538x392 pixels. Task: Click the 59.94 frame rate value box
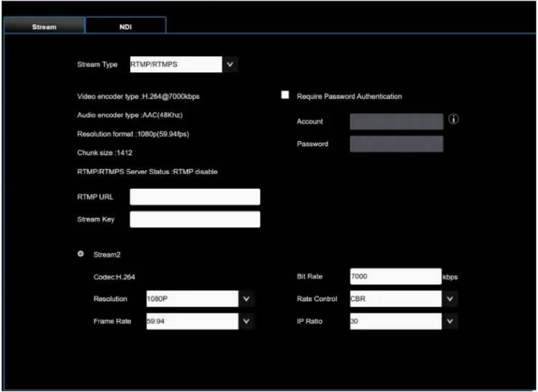pyautogui.click(x=192, y=321)
